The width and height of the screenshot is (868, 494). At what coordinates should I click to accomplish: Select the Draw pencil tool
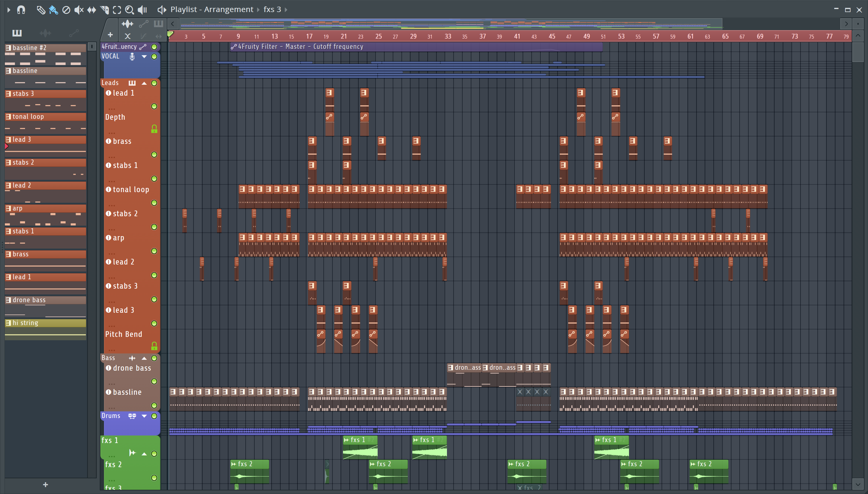tap(41, 10)
